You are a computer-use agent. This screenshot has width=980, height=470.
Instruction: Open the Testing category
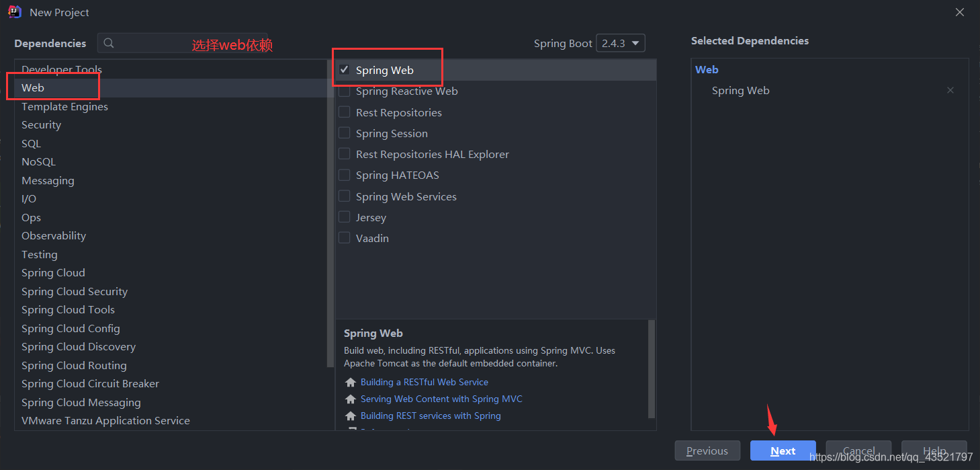(x=171, y=254)
